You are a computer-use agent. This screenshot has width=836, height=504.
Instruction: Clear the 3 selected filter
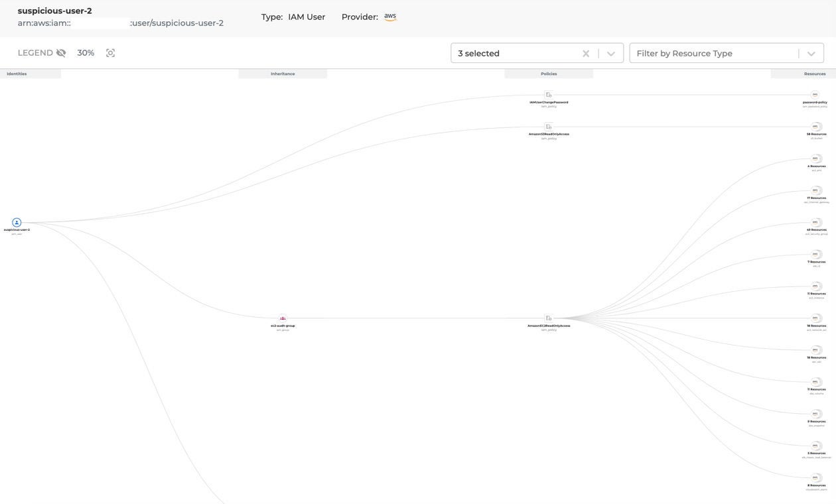(586, 54)
